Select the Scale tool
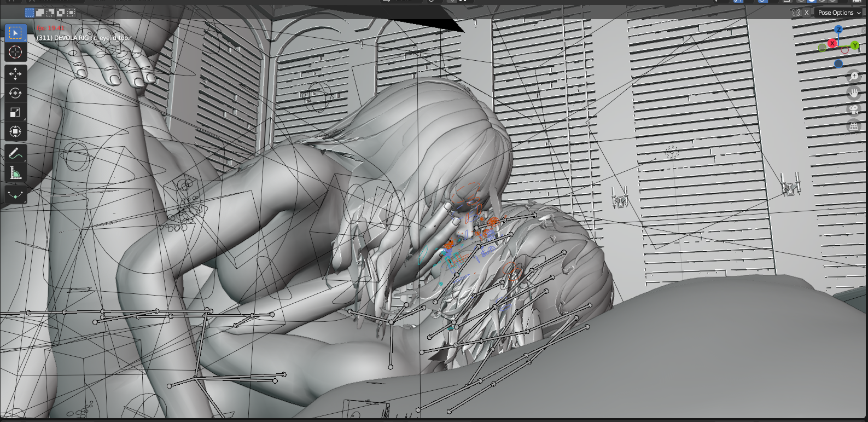This screenshot has height=422, width=868. (x=15, y=113)
